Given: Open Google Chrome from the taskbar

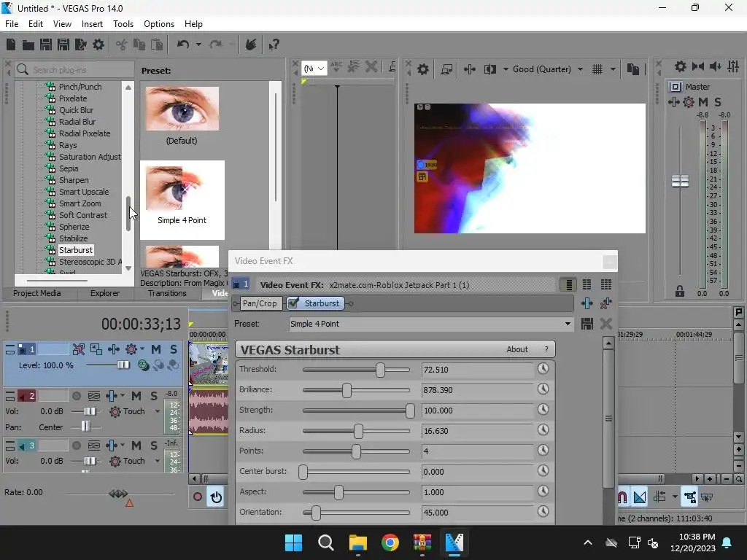Looking at the screenshot, I should [390, 542].
